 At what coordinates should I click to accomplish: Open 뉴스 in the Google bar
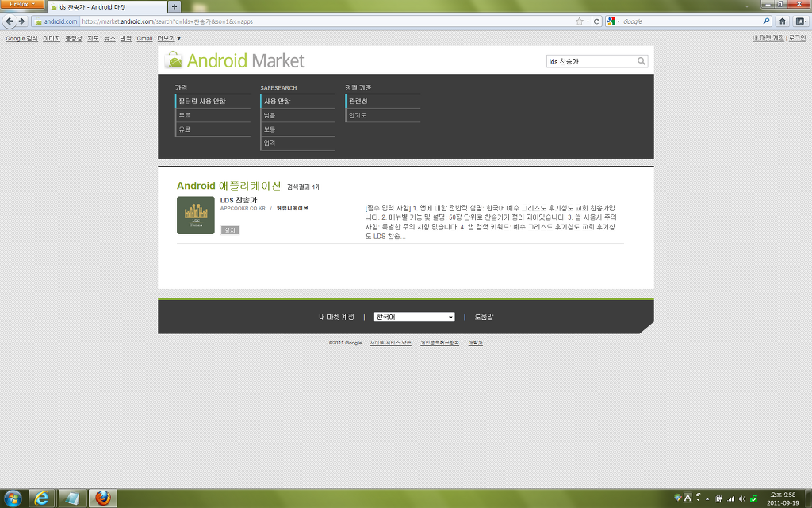click(109, 38)
